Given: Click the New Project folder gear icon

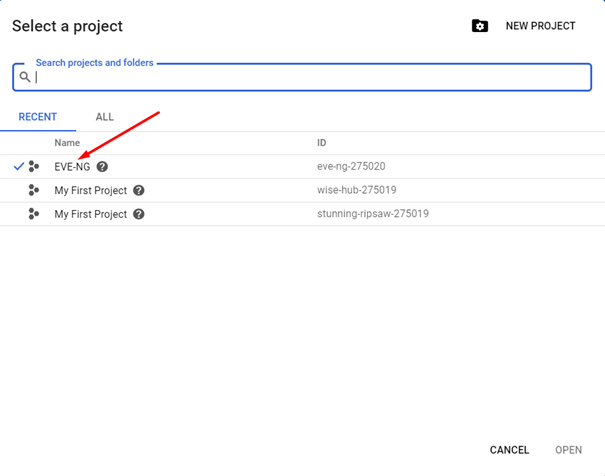Looking at the screenshot, I should click(480, 26).
